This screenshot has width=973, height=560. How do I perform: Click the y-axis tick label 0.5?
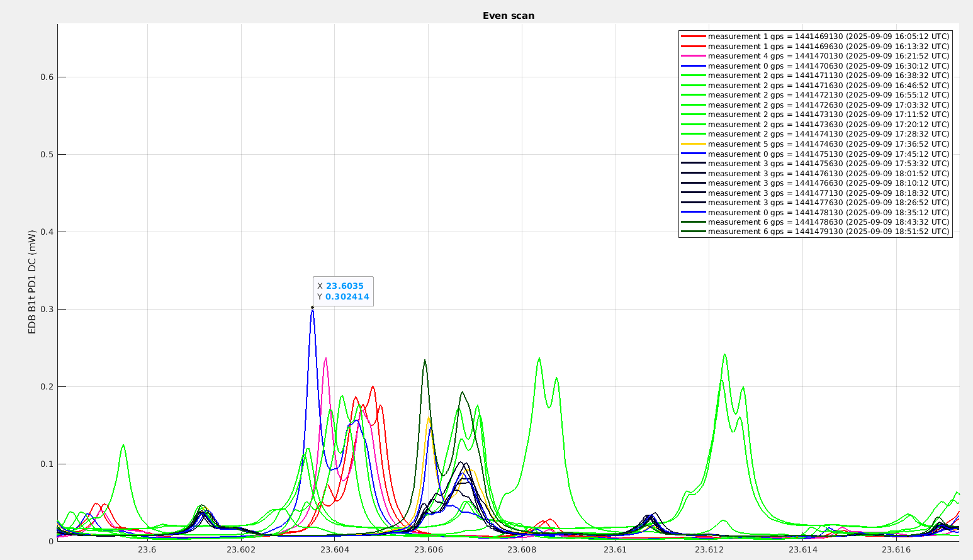pos(47,155)
